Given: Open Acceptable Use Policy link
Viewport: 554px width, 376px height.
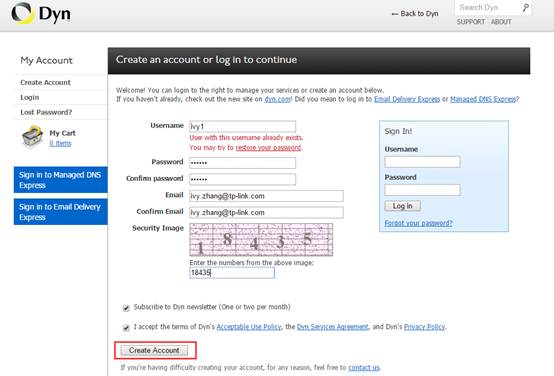Looking at the screenshot, I should tap(249, 327).
